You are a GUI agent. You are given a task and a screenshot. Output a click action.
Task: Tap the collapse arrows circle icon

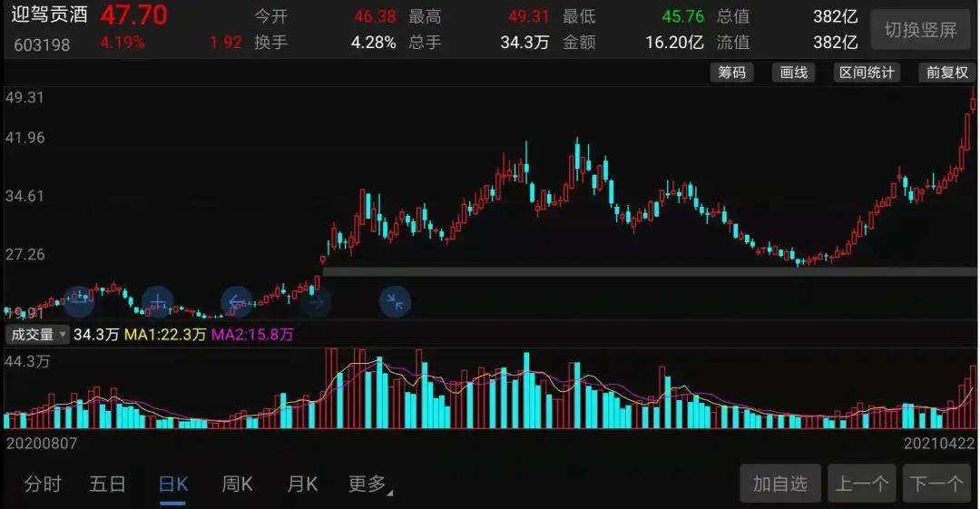point(395,302)
